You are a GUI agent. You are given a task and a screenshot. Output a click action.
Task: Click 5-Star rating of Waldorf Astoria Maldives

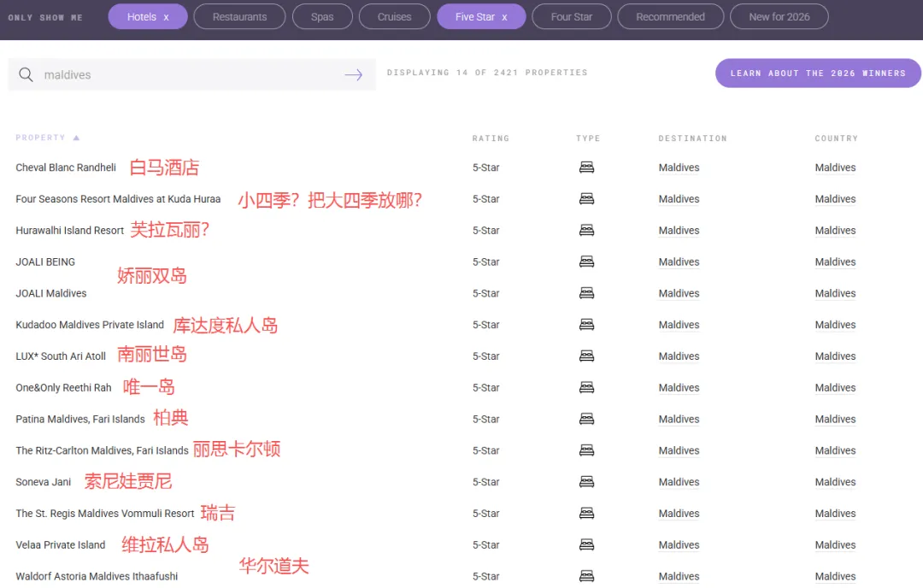pos(485,576)
